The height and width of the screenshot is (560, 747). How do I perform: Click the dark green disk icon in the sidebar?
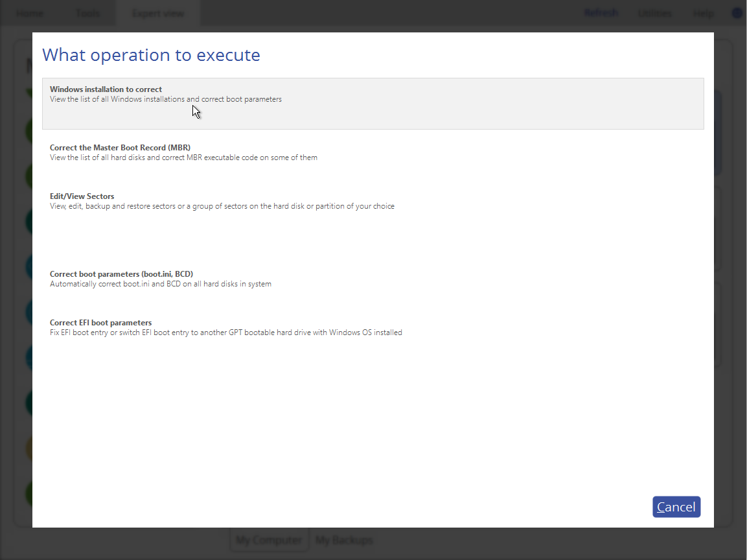(30, 402)
